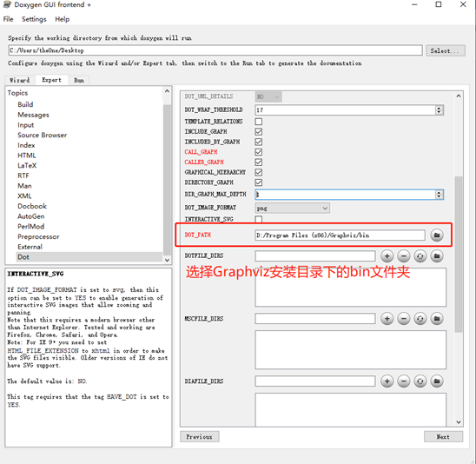Add an MSCFILE_DIRS entry with plus icon
The image size is (476, 464).
pos(387,319)
